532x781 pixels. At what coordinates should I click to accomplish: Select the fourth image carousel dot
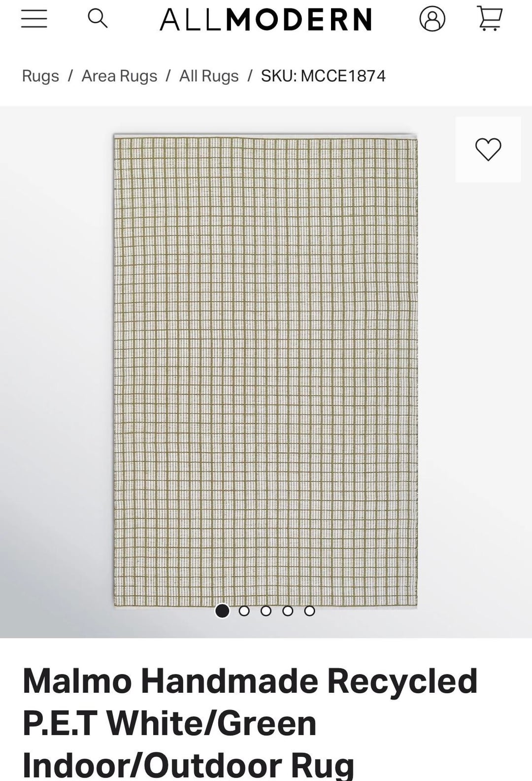coord(288,611)
